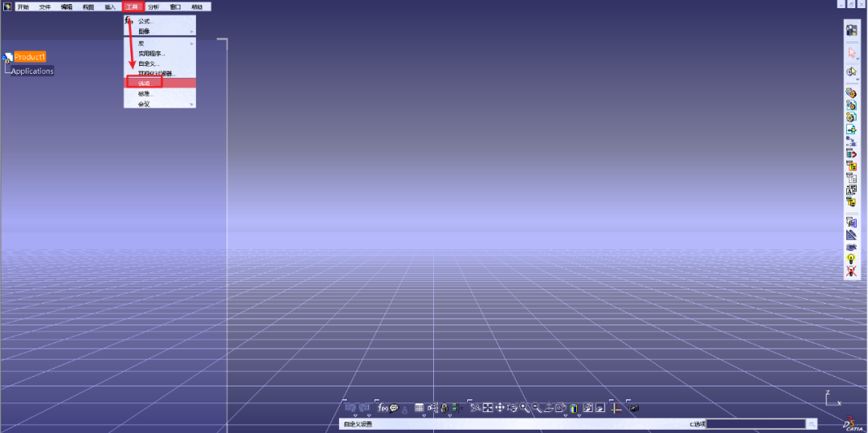
Task: Open the 帮助 menu
Action: [197, 6]
